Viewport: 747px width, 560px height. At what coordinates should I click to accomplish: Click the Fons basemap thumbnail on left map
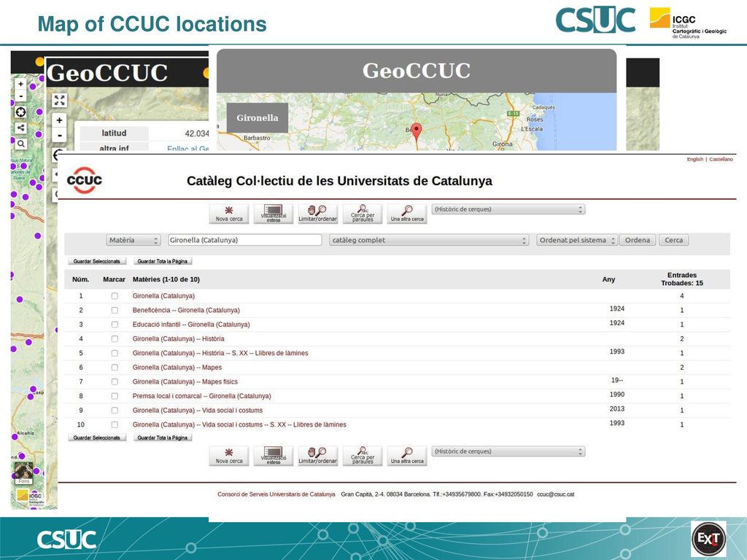pyautogui.click(x=23, y=473)
